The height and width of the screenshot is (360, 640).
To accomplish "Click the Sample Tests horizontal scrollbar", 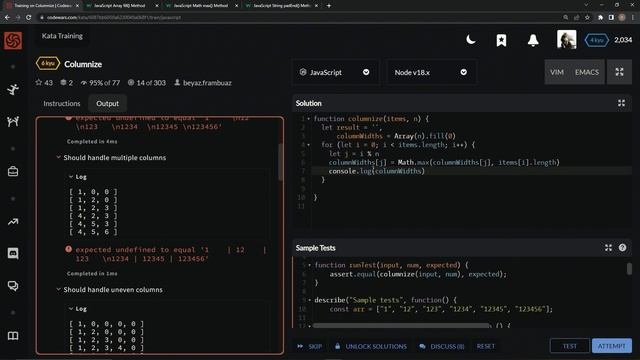I will 402,326.
